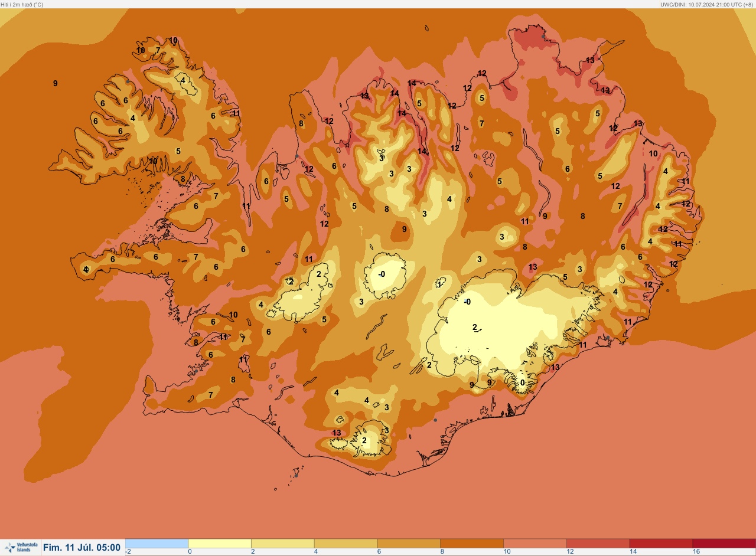Pick the red 14 to 16 legend swatch
The height and width of the screenshot is (556, 756).
(661, 543)
